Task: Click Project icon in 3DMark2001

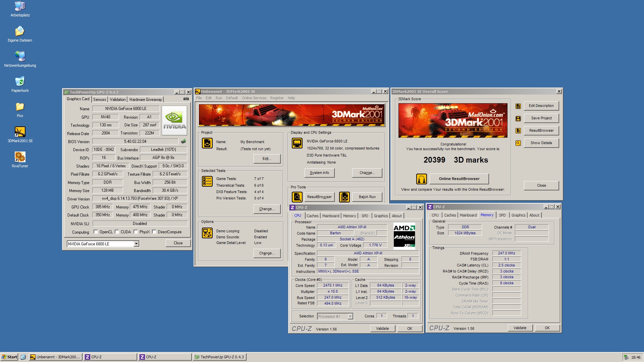Action: [207, 143]
